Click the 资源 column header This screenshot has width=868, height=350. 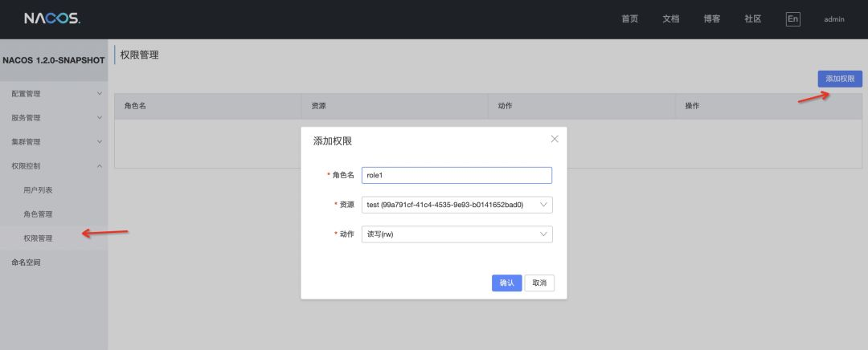click(395, 106)
